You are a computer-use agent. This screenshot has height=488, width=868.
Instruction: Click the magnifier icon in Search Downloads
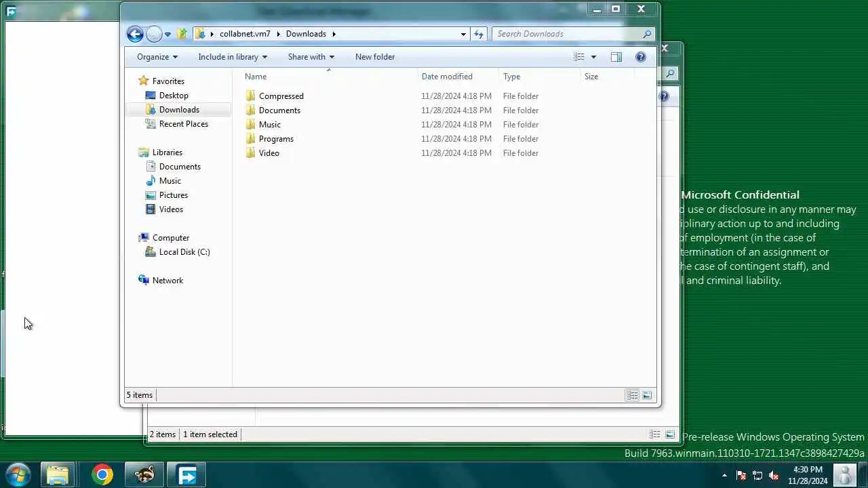[x=647, y=34]
